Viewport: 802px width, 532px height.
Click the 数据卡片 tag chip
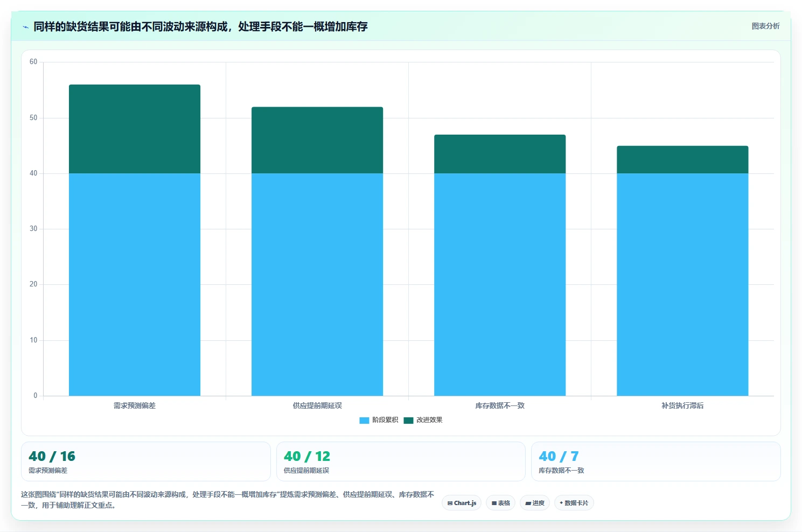(x=574, y=503)
